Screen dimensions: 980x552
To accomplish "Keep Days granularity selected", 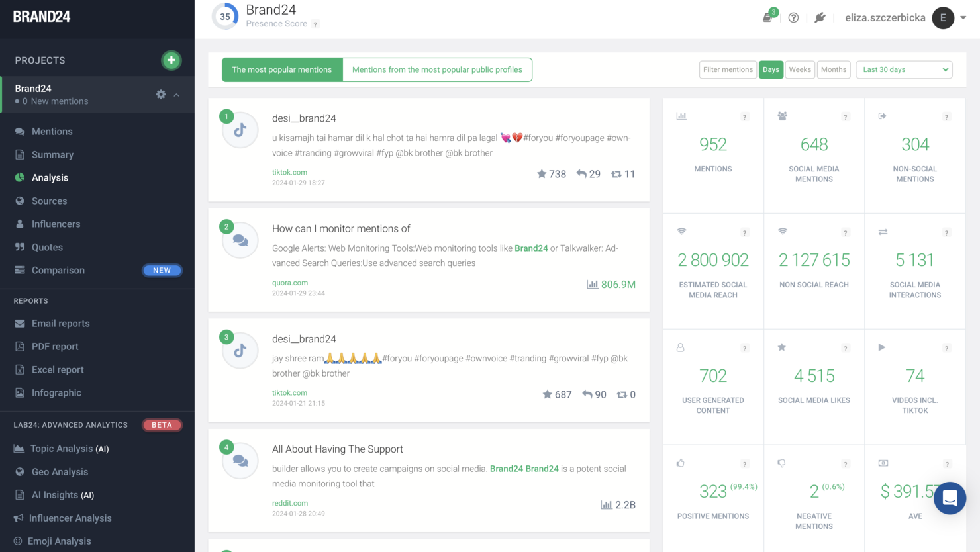I will (x=771, y=69).
